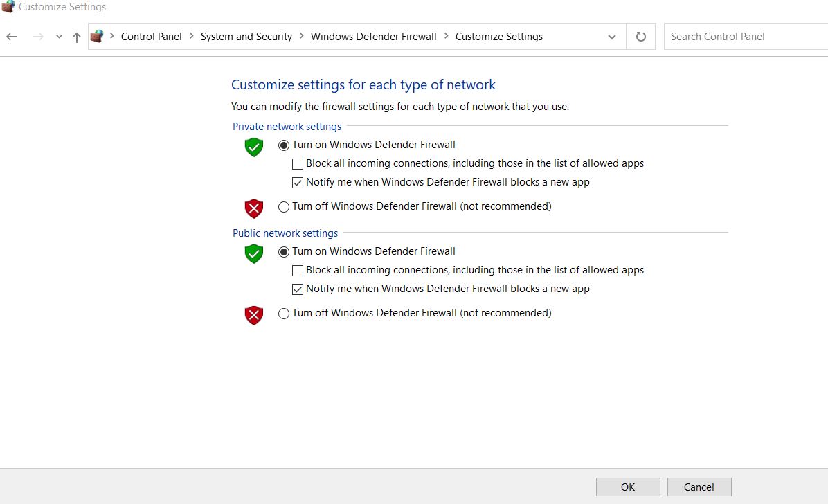The image size is (828, 504).
Task: Refresh the Control Panel page
Action: click(640, 37)
